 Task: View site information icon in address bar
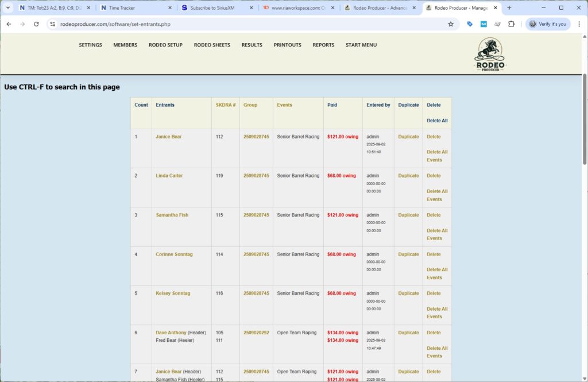coord(52,25)
